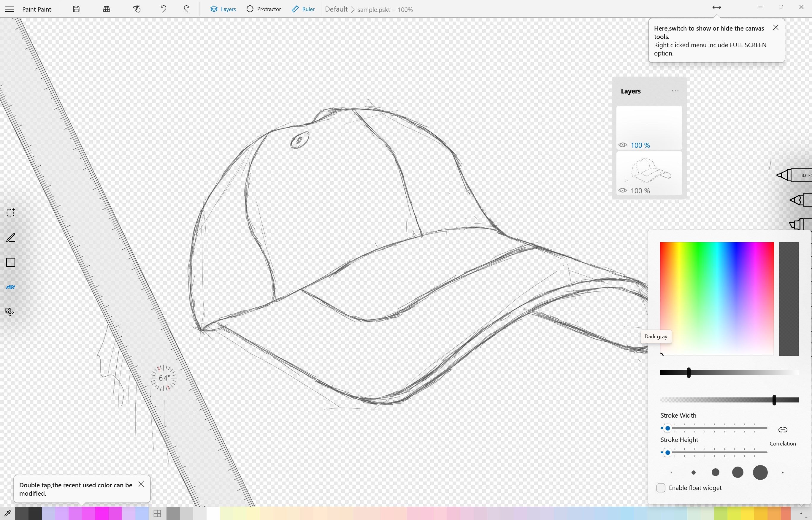Toggle the Protractor tool
812x520 pixels.
point(264,9)
